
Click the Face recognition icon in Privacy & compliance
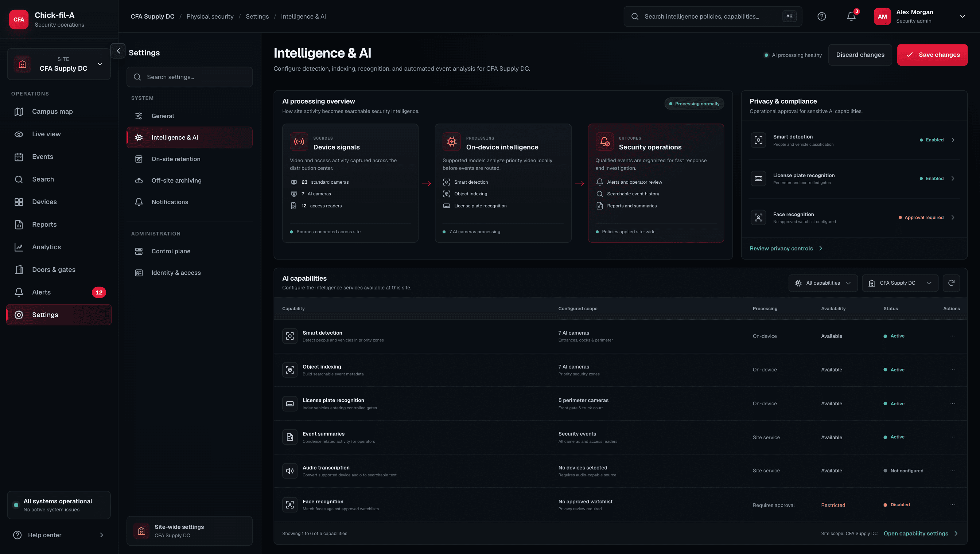point(758,218)
